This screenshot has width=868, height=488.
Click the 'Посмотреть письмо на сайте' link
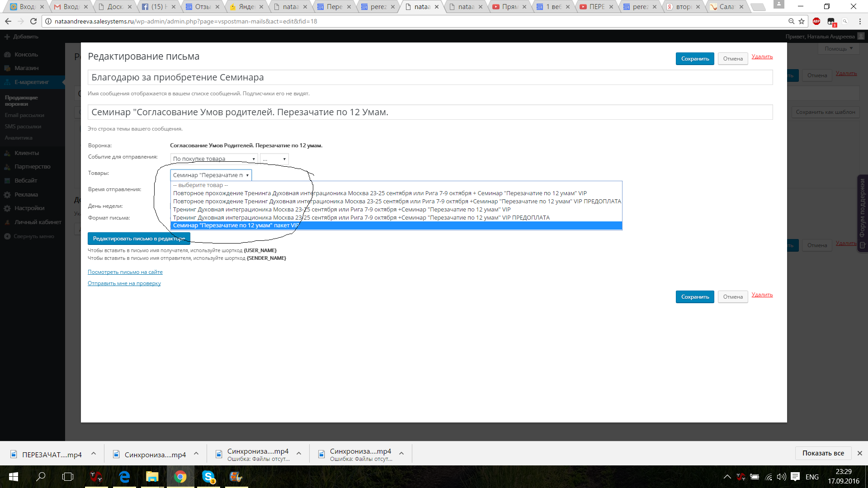tap(125, 272)
